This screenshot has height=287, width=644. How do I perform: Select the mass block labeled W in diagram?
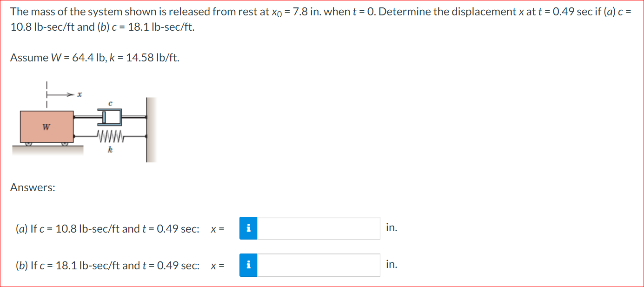pos(46,126)
